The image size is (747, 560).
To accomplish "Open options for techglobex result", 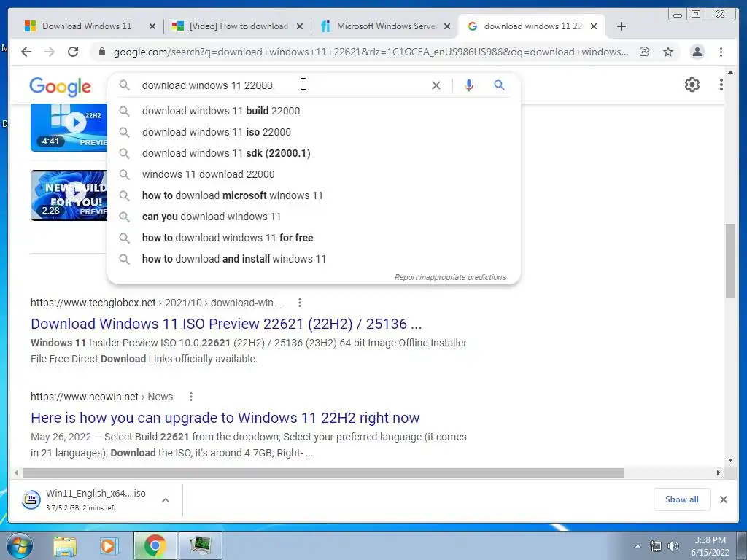I will click(299, 303).
